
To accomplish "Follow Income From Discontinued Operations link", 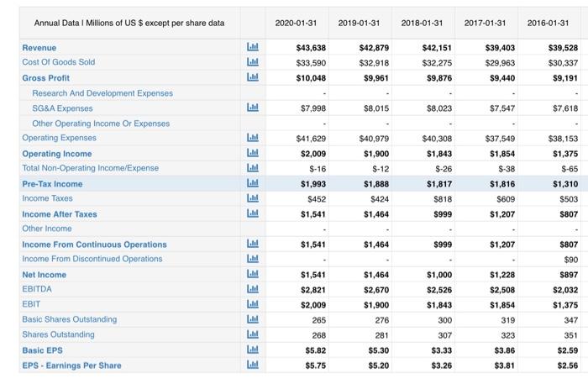I will pos(92,259).
